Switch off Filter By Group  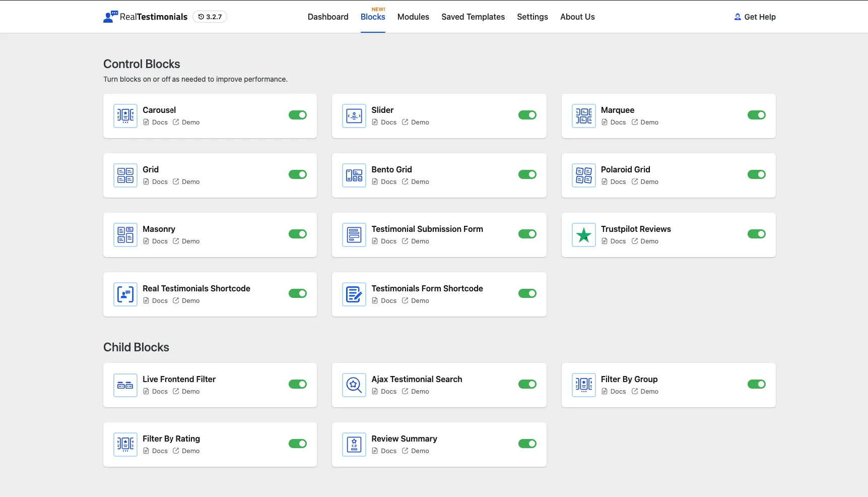pyautogui.click(x=757, y=384)
